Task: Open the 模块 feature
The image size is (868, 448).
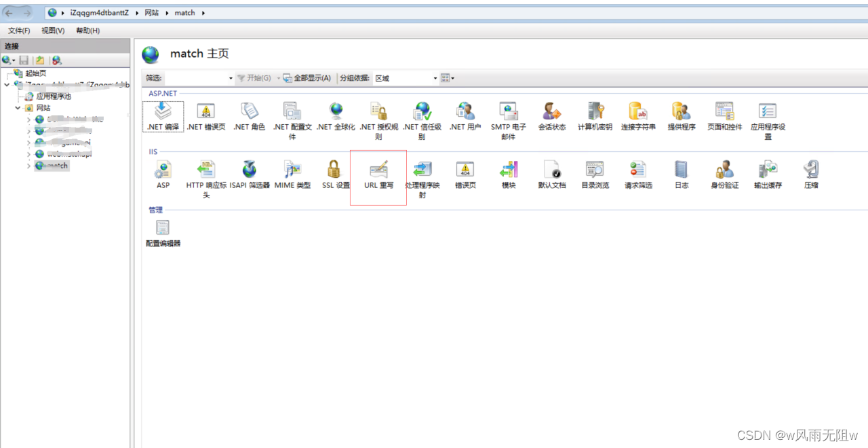Action: coord(509,174)
